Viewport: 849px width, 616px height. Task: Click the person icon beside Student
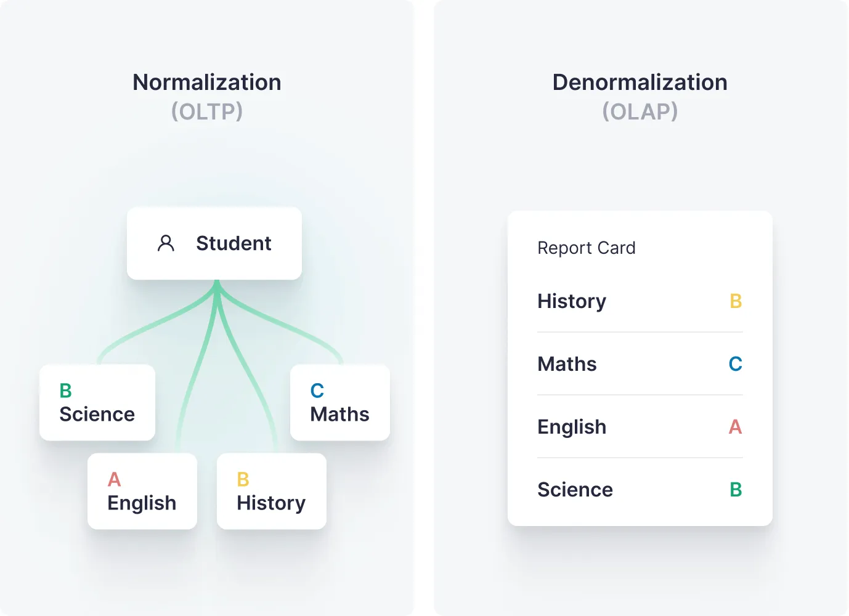point(166,243)
